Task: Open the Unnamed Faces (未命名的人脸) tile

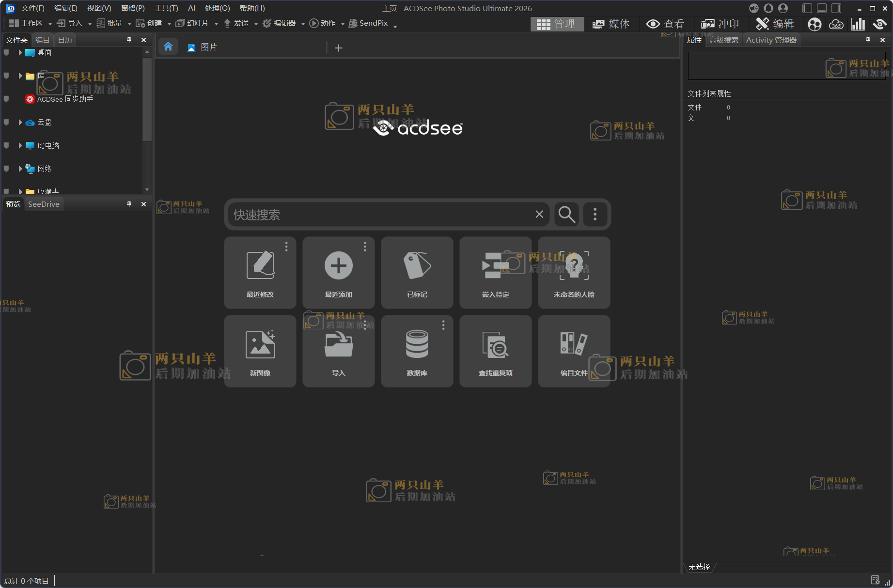Action: click(574, 272)
